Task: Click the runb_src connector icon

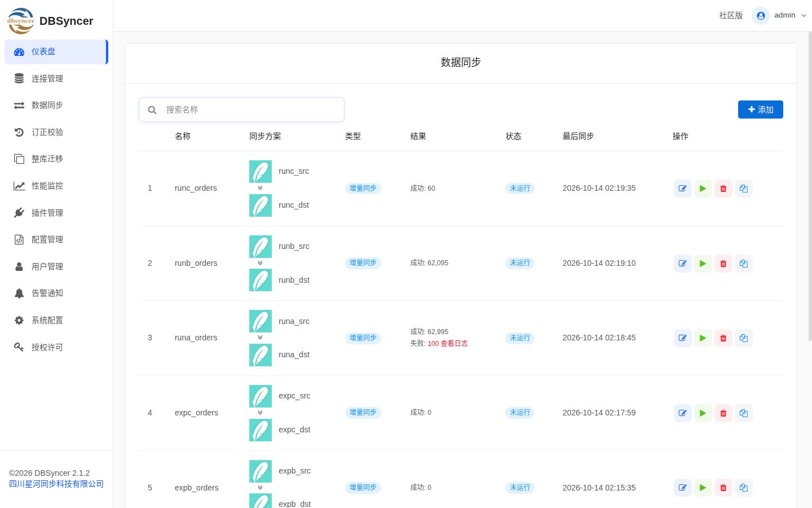Action: pos(261,247)
